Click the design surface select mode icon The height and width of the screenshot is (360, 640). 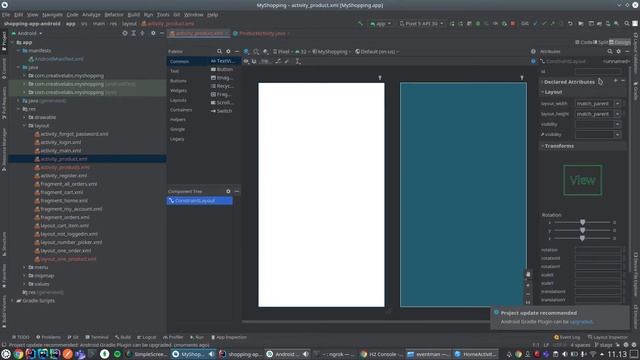246,52
